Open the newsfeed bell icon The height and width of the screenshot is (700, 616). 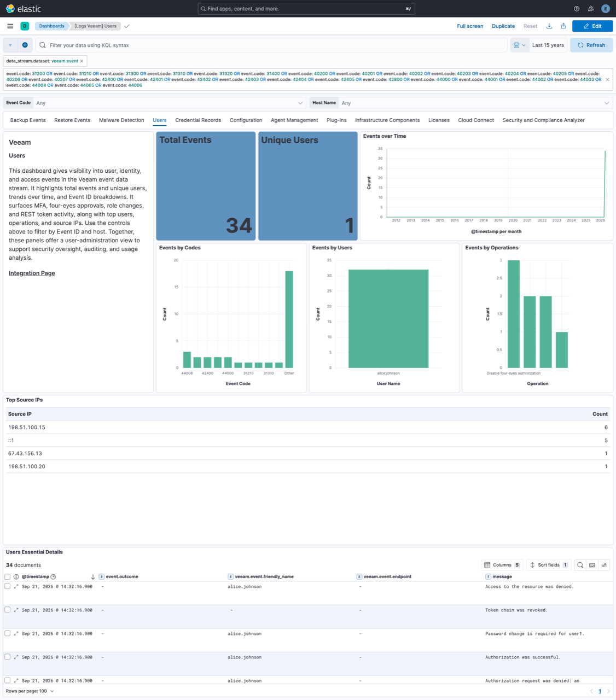pos(591,9)
